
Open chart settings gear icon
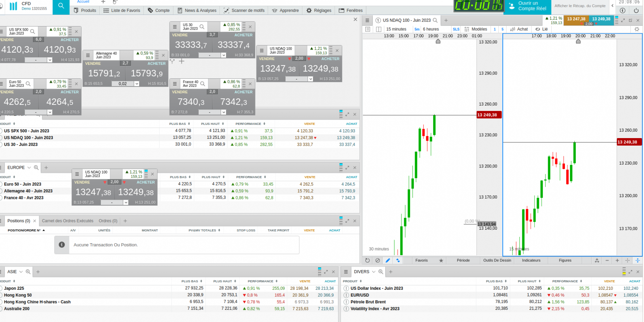click(x=637, y=29)
